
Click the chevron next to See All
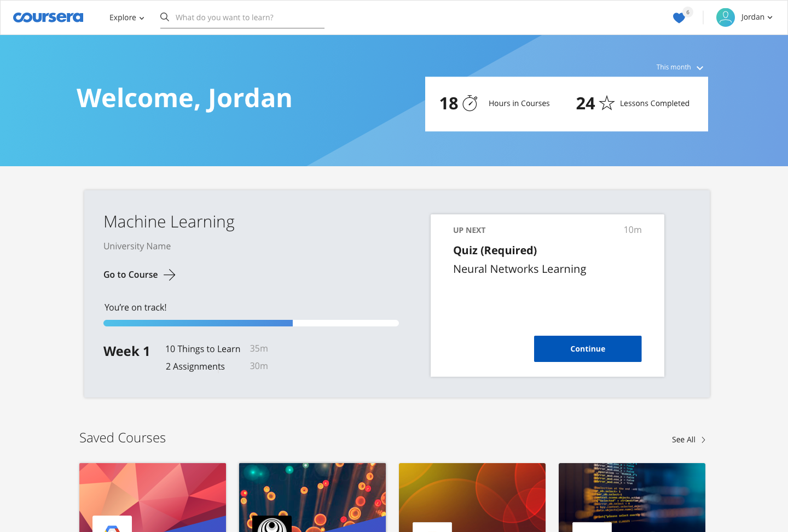[x=703, y=440]
